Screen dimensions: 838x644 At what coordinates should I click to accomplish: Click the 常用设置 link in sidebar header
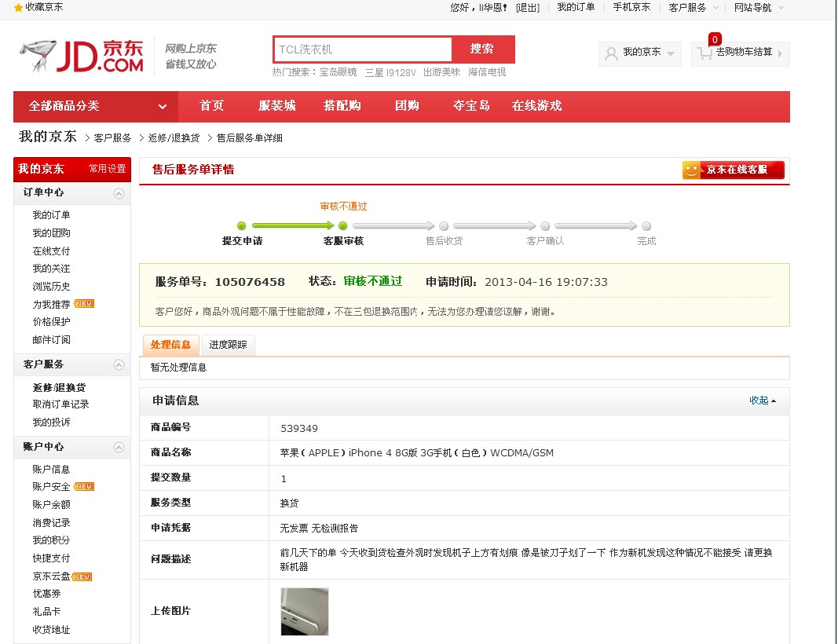pos(107,169)
